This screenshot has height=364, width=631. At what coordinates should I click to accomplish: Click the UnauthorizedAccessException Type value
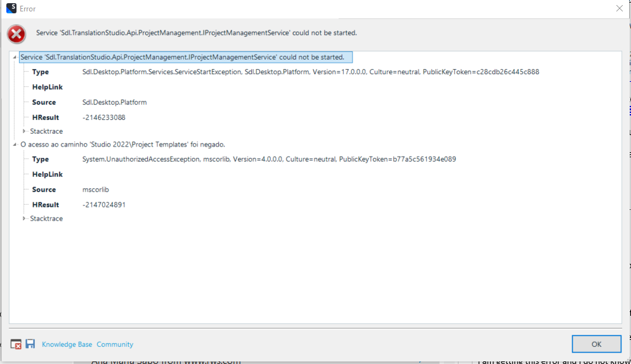270,159
